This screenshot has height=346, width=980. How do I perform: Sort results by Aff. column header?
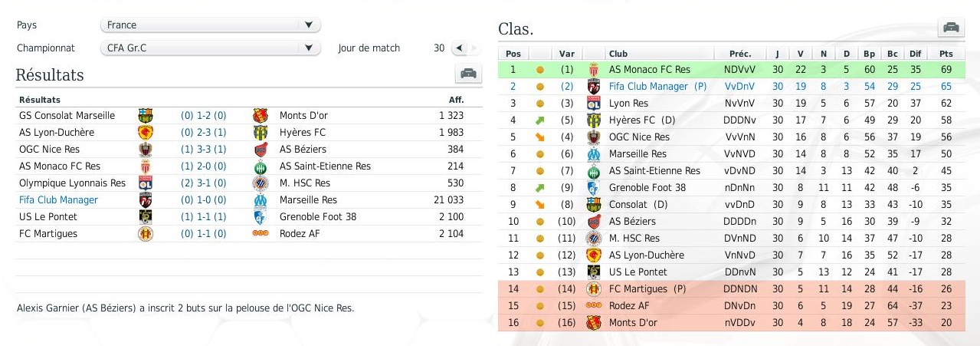(x=456, y=100)
